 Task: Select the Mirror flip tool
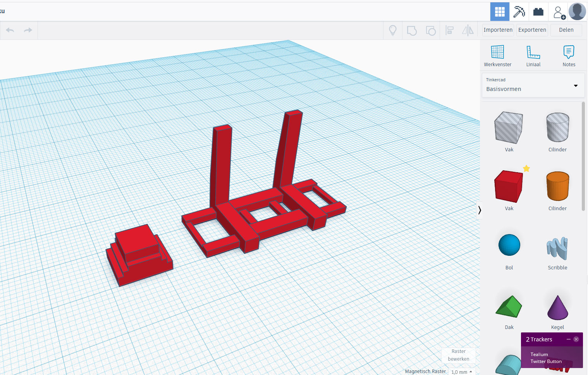click(x=468, y=30)
